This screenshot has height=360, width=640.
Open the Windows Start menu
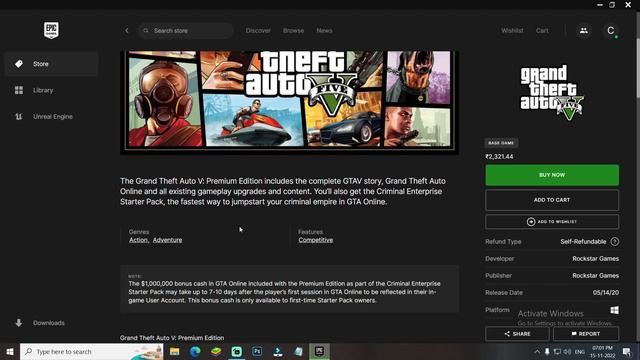click(10, 351)
